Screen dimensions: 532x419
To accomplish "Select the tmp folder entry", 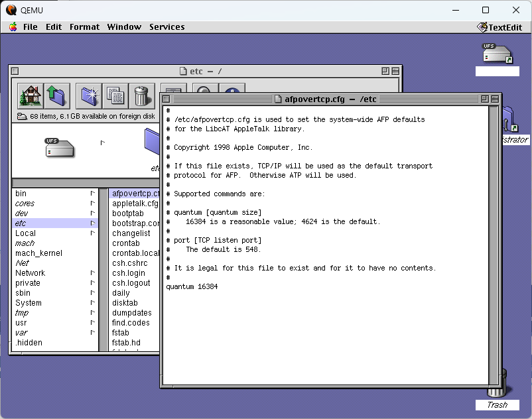I will (x=55, y=312).
